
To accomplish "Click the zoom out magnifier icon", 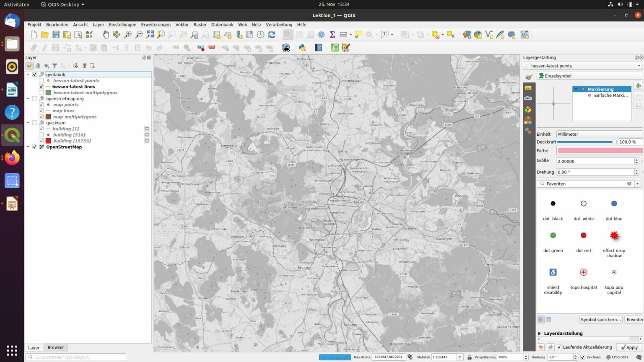I will (x=139, y=35).
